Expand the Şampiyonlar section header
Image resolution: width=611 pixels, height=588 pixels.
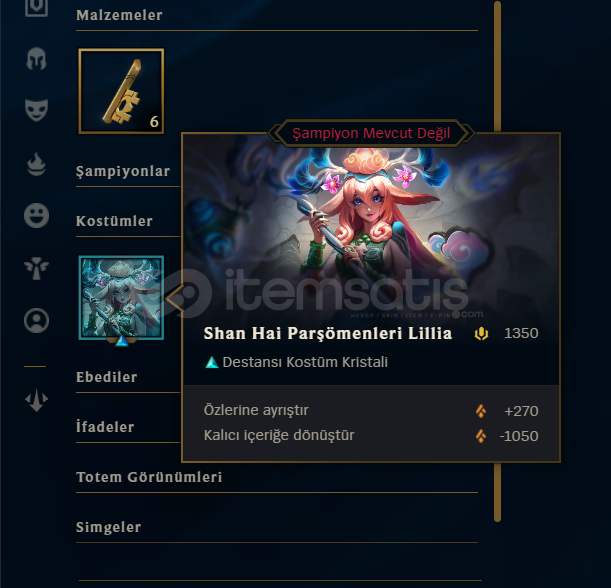(x=123, y=171)
